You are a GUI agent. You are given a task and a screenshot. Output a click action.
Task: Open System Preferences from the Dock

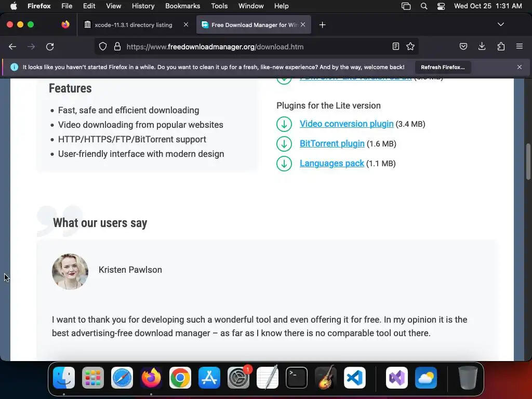pyautogui.click(x=238, y=378)
